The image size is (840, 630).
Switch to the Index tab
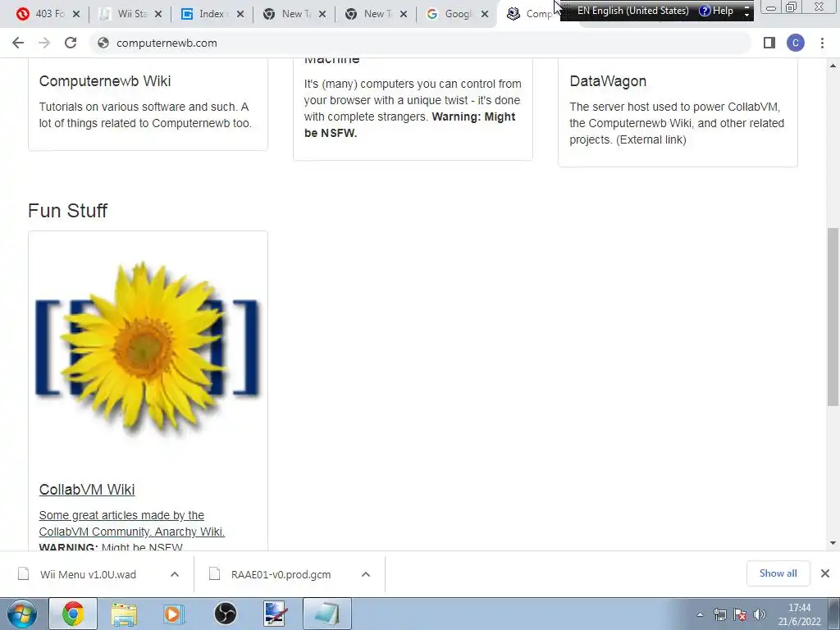(x=206, y=14)
